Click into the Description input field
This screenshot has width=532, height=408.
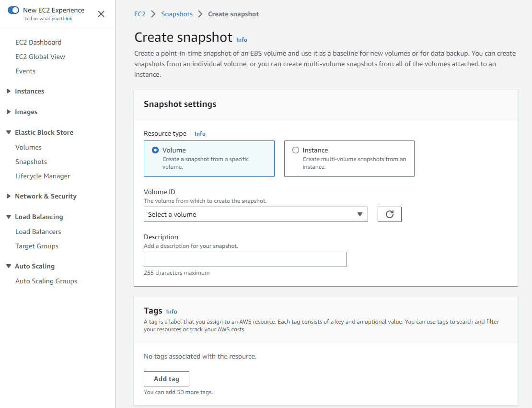tap(245, 259)
